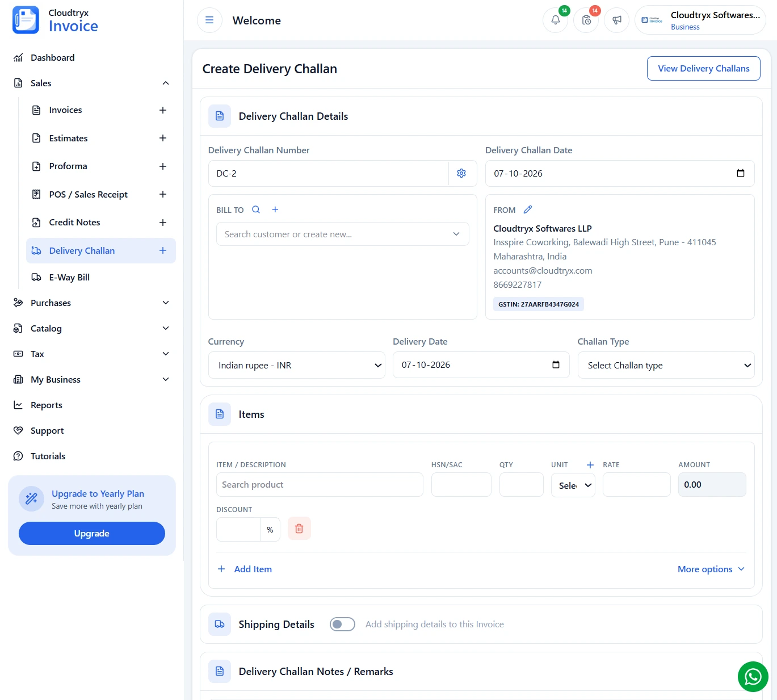Click the Discount percentage field
Viewport: 777px width, 700px height.
tap(238, 529)
